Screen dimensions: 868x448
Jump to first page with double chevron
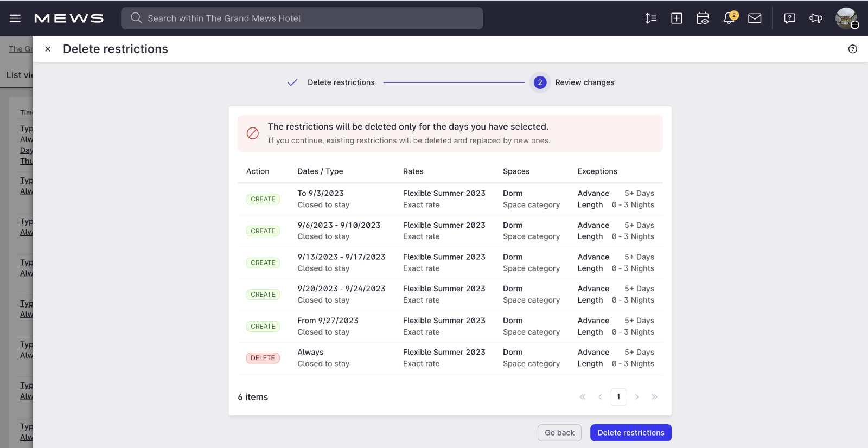[583, 397]
